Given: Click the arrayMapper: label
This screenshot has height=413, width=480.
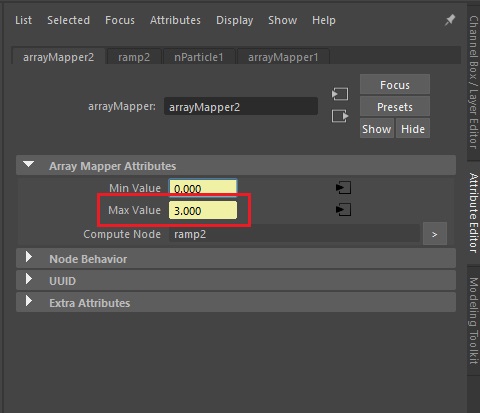Looking at the screenshot, I should pos(122,106).
